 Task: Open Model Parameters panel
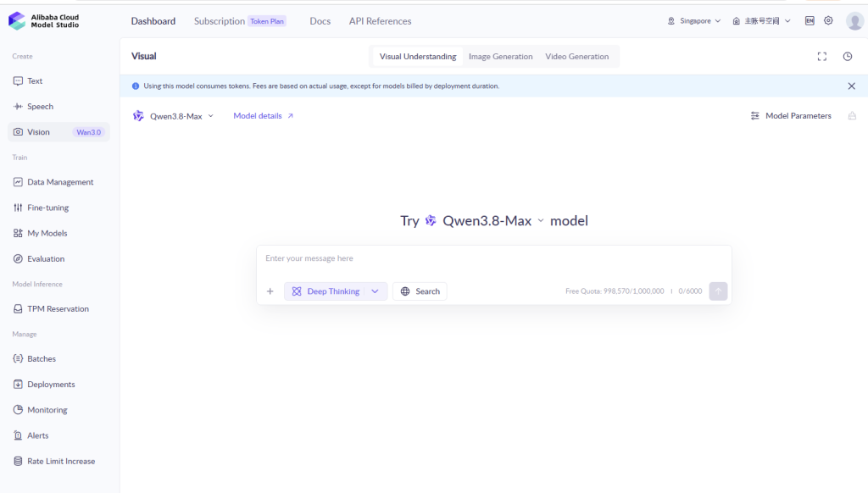[791, 116]
